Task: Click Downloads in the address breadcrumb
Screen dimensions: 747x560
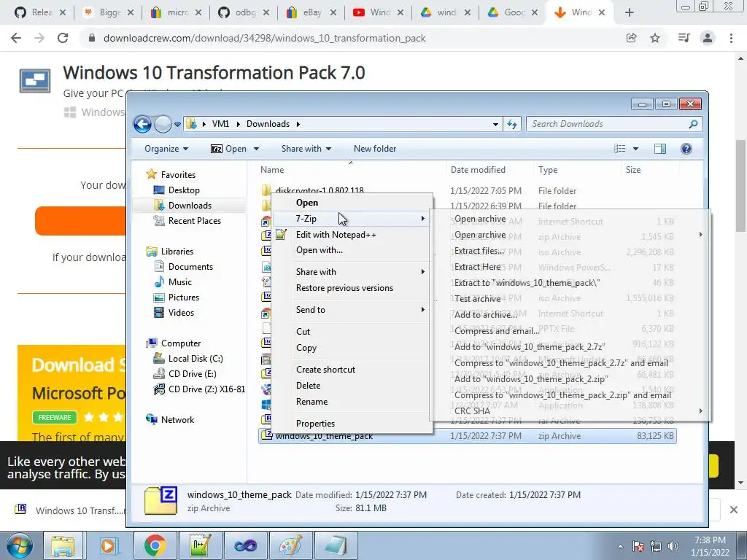Action: 268,124
